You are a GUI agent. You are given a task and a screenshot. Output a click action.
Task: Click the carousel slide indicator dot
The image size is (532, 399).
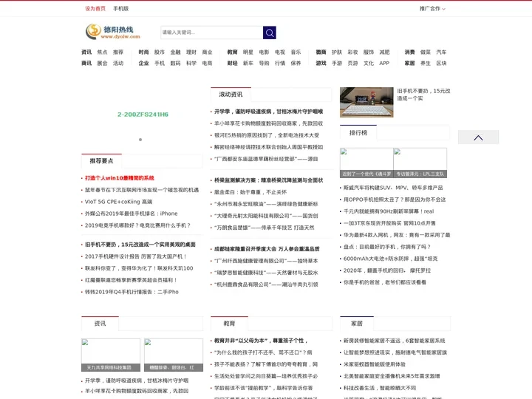pyautogui.click(x=140, y=140)
